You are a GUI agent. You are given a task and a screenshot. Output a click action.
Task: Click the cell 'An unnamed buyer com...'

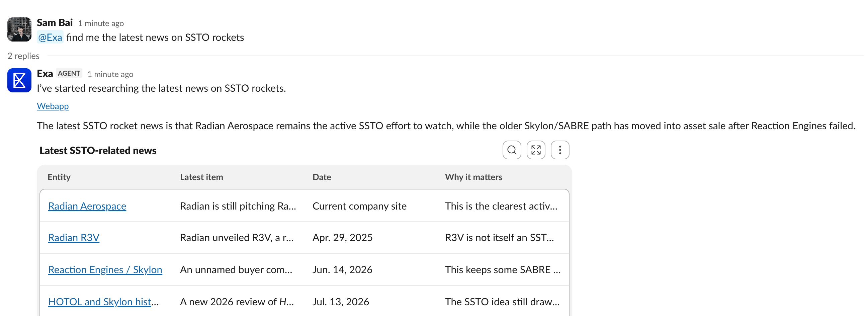click(x=236, y=269)
